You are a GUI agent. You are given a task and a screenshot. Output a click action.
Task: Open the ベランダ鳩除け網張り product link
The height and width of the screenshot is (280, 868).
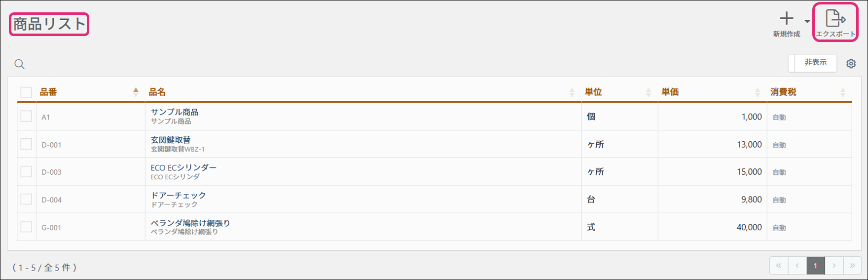[190, 223]
